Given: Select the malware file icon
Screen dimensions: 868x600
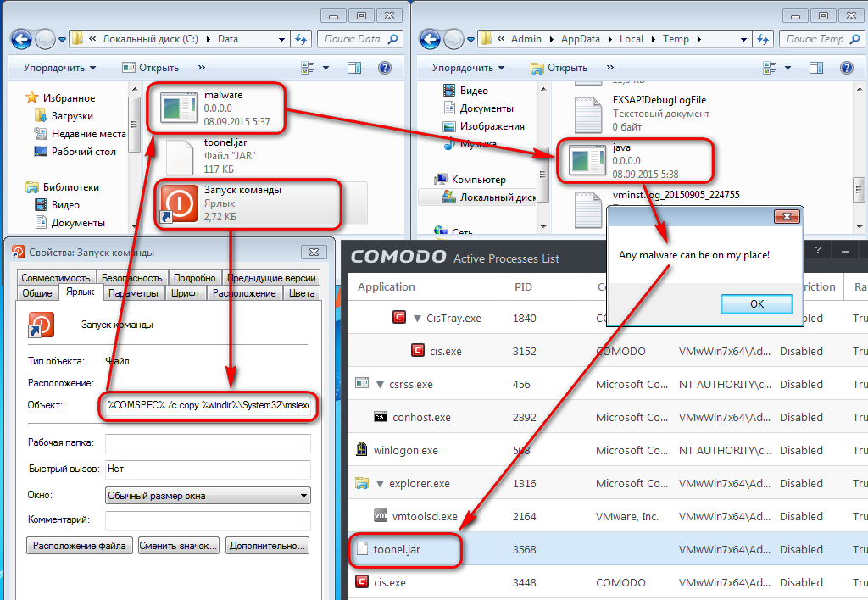Looking at the screenshot, I should pos(178,108).
